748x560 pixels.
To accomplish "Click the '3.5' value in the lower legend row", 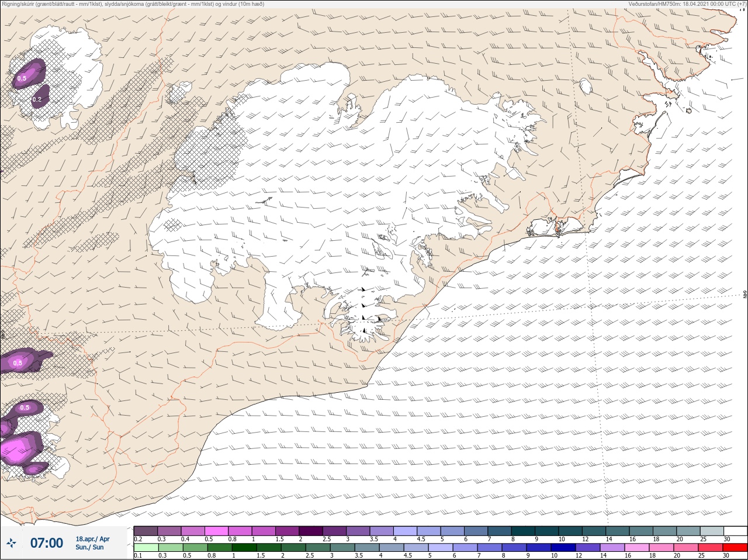I will 358,556.
